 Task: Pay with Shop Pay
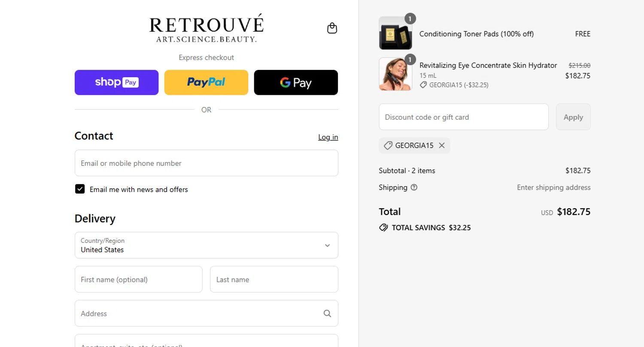[116, 82]
